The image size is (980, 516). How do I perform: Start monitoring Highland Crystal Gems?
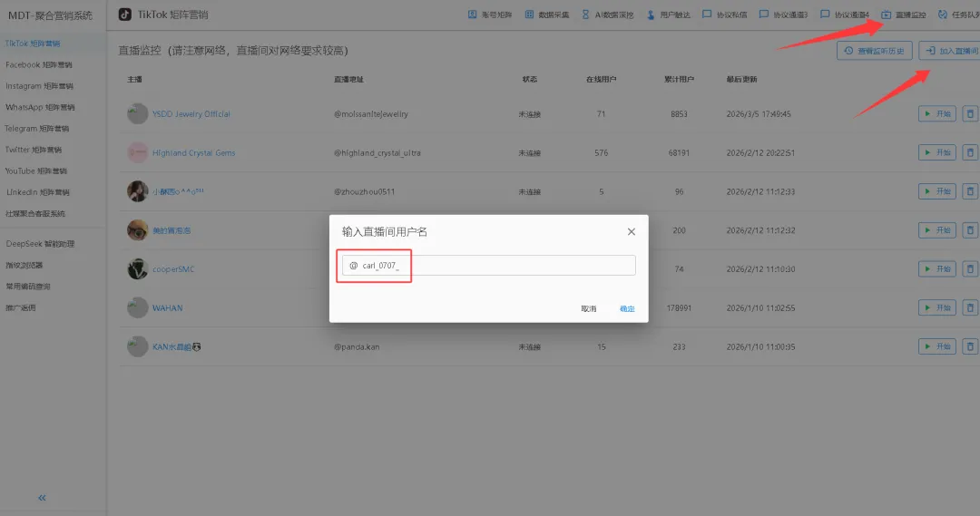point(936,152)
